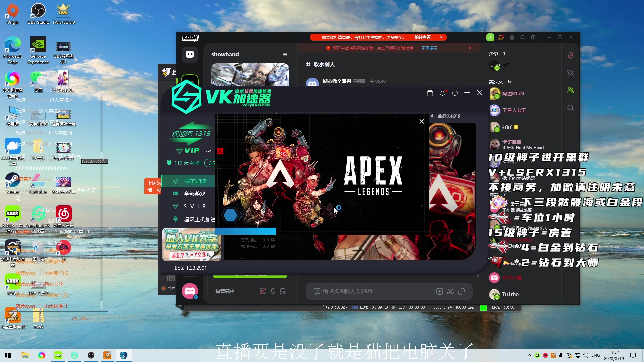Open KOOK home robot icon
This screenshot has height=362, width=644.
(190, 54)
